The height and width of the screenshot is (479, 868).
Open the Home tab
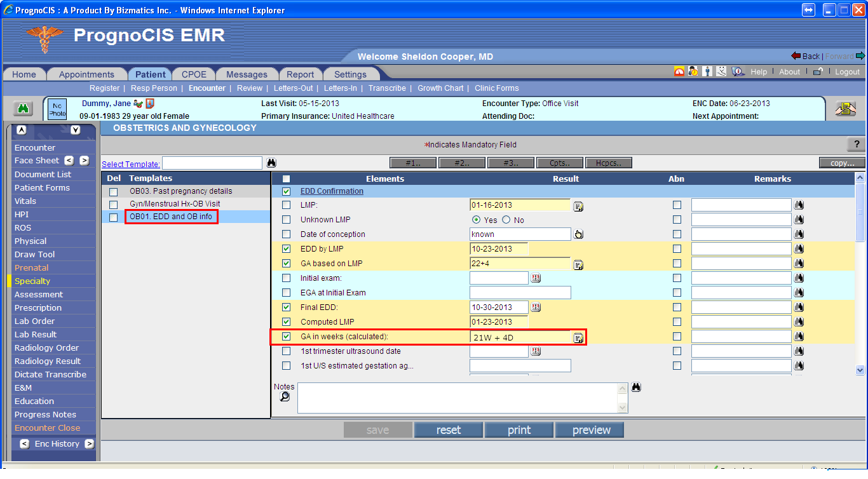24,74
